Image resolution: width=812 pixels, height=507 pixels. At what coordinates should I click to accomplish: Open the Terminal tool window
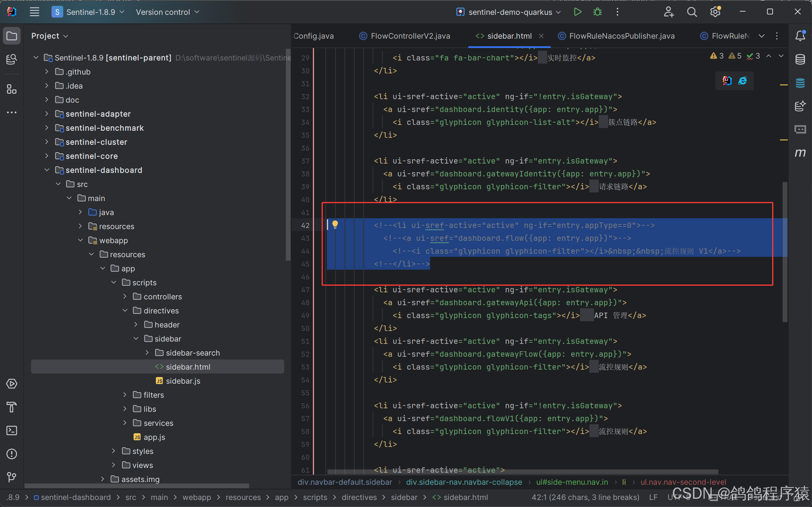[x=12, y=431]
